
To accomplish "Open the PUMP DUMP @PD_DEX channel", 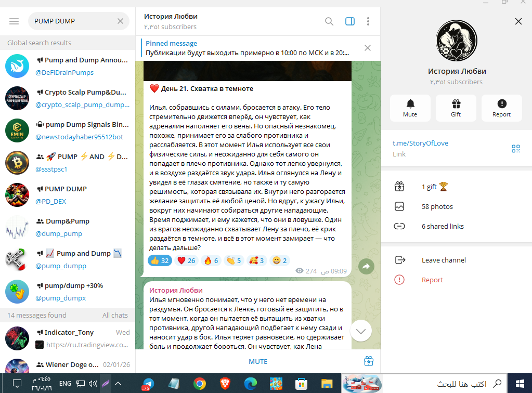I will coord(68,195).
